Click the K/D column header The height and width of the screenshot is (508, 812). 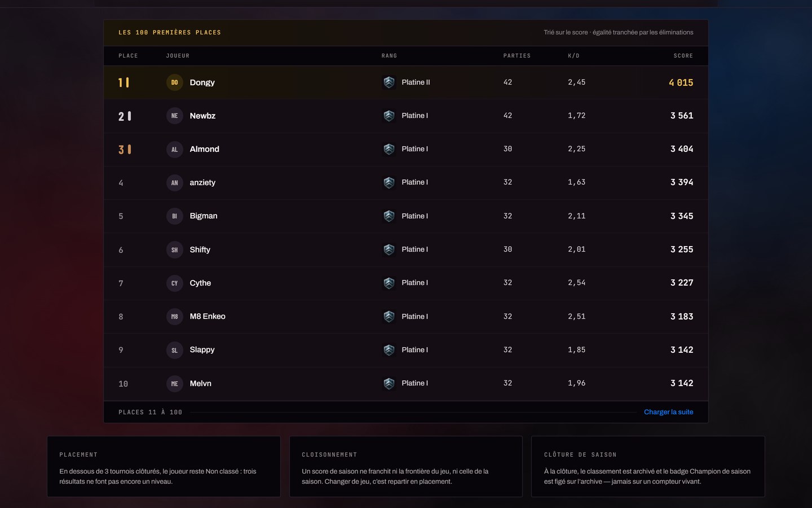pyautogui.click(x=573, y=56)
